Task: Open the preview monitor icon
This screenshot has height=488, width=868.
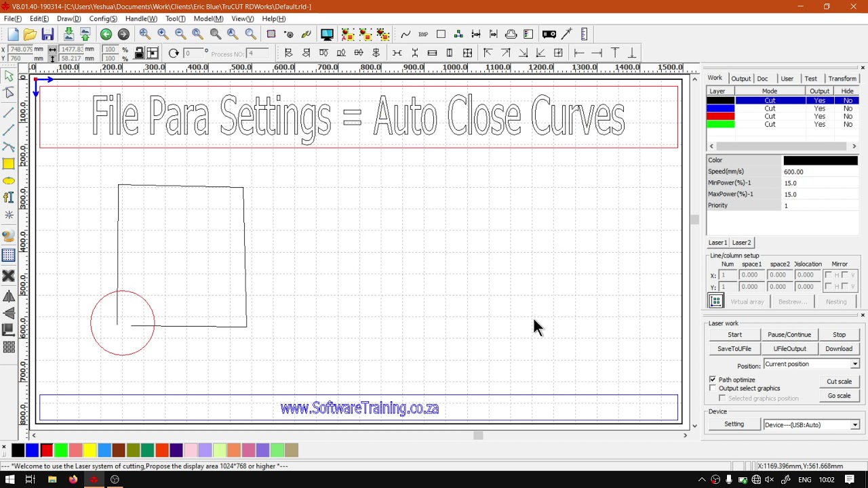Action: tap(327, 35)
